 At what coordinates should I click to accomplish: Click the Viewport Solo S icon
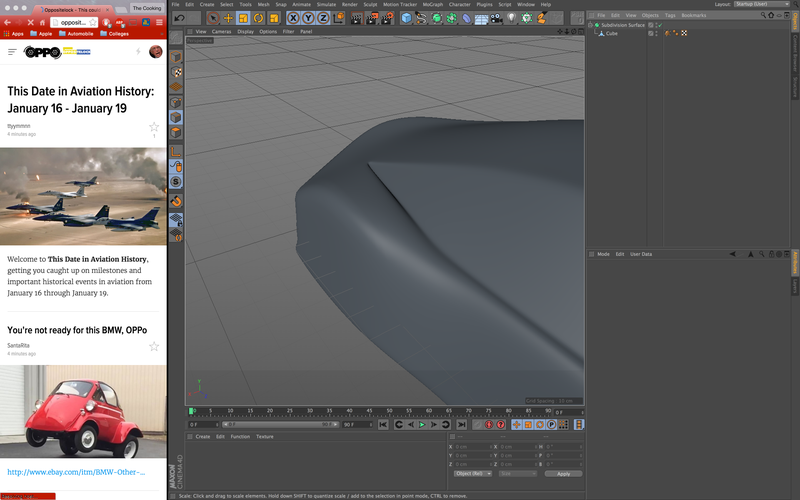coord(176,182)
